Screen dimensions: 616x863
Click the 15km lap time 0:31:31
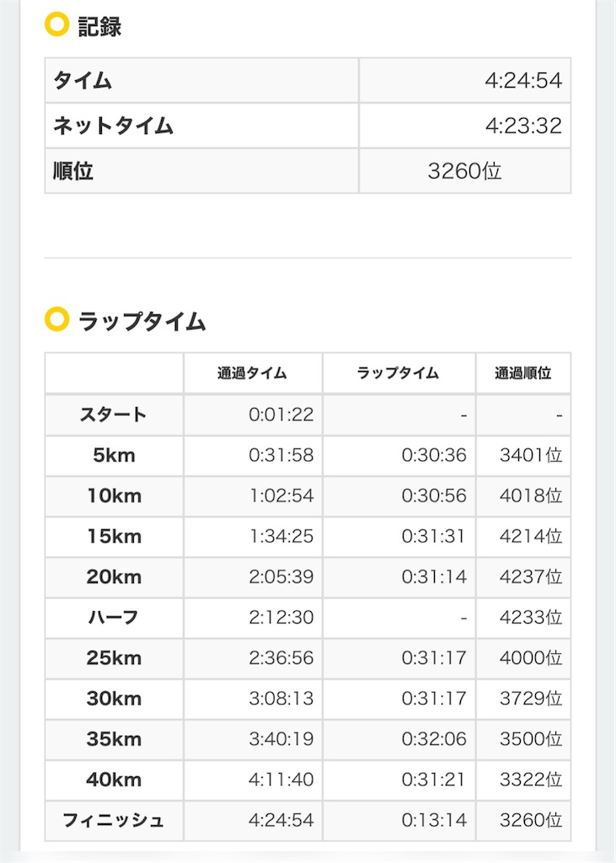pos(433,536)
